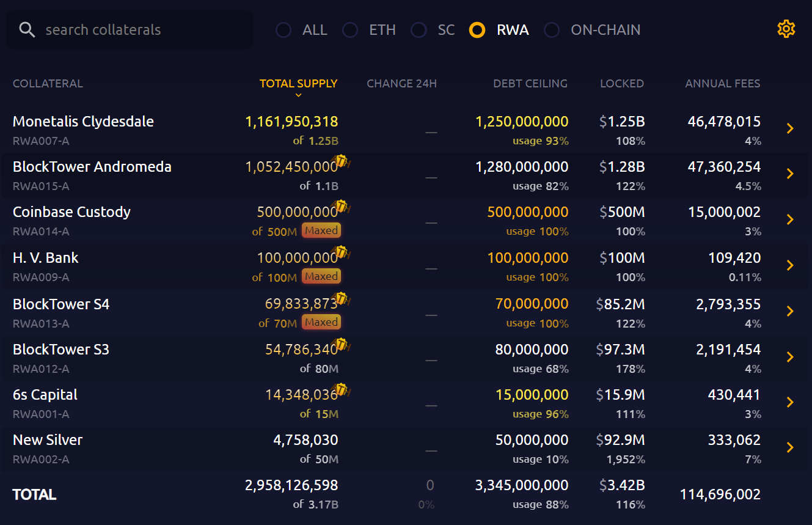Select the SC filter radio button
The image size is (812, 525).
[x=419, y=30]
